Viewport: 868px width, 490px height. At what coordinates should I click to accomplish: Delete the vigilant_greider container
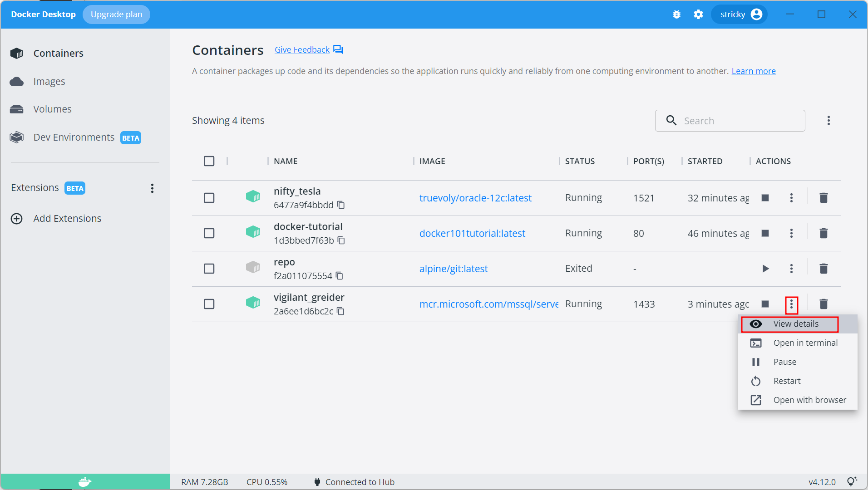coord(824,304)
